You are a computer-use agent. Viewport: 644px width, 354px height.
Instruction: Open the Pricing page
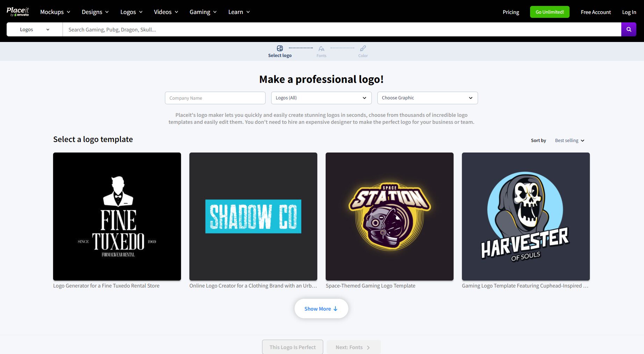tap(511, 12)
